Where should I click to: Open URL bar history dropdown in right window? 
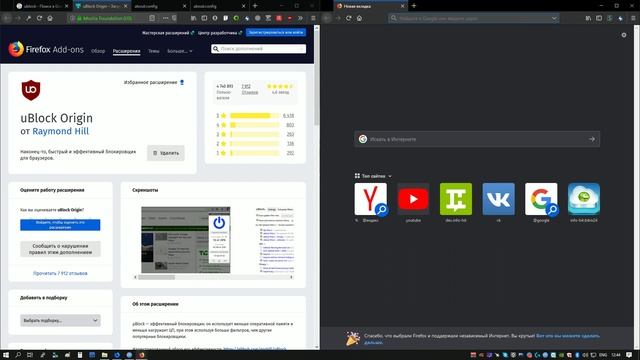pos(554,18)
